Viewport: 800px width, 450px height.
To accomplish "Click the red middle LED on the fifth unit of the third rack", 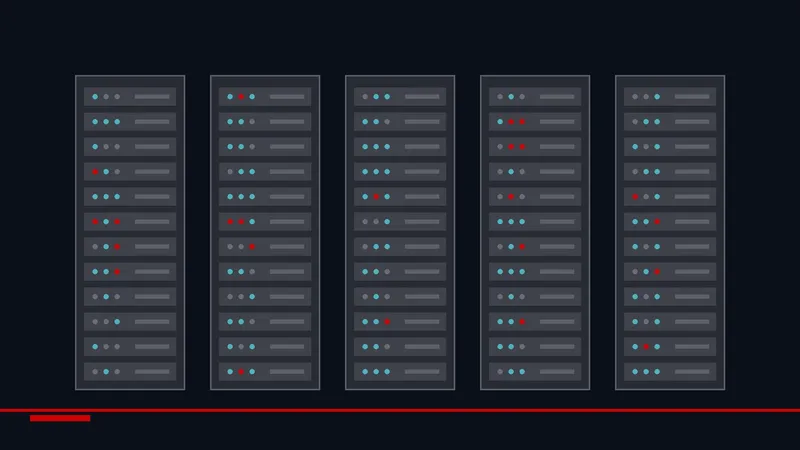I will click(376, 196).
